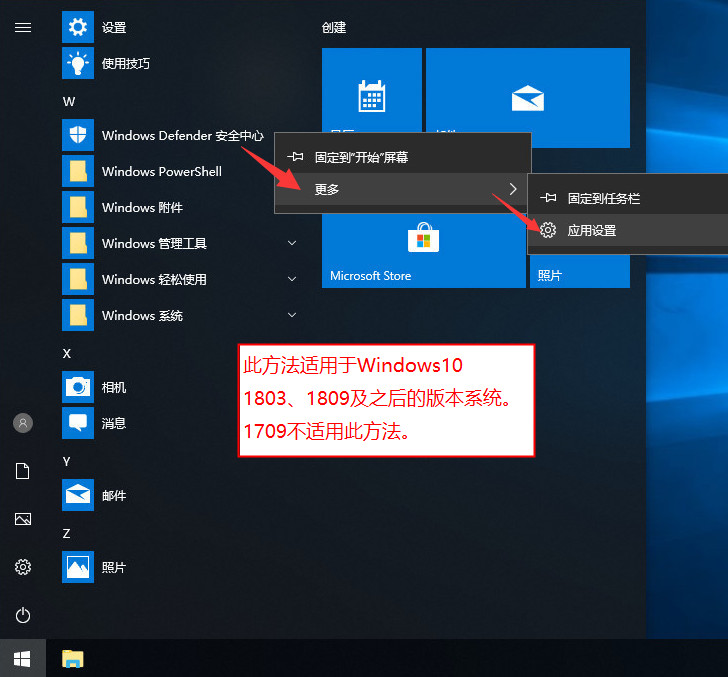728x677 pixels.
Task: Open the 使用技巧 lightbulb app icon
Action: tap(78, 63)
